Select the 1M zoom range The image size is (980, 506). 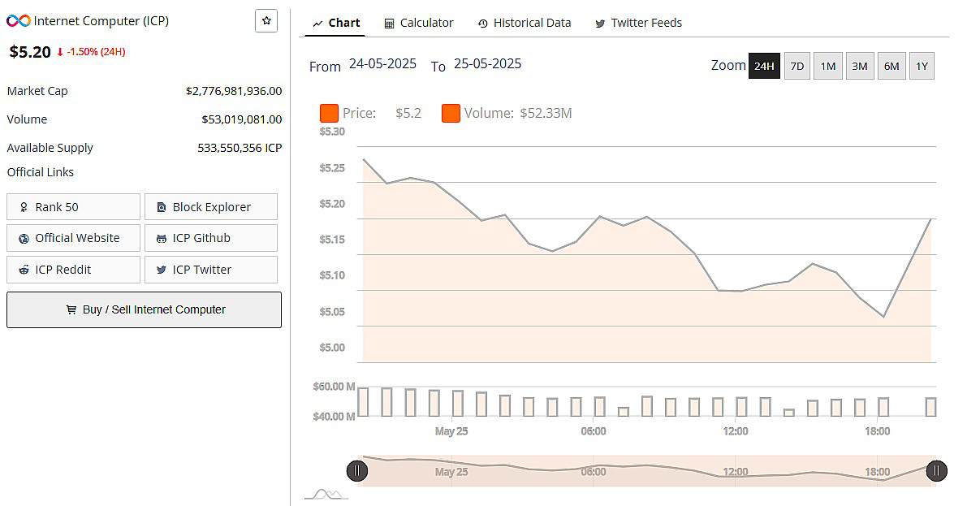(x=827, y=66)
